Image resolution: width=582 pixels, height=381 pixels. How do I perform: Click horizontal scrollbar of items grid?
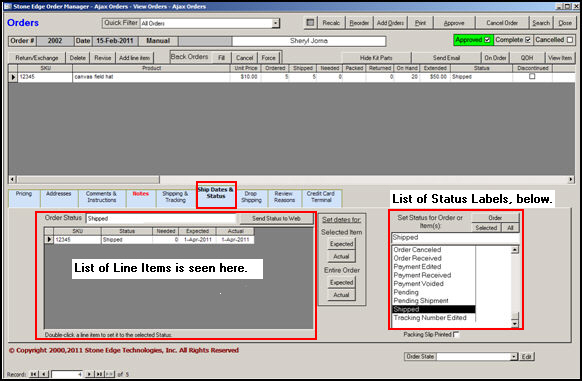[x=291, y=179]
